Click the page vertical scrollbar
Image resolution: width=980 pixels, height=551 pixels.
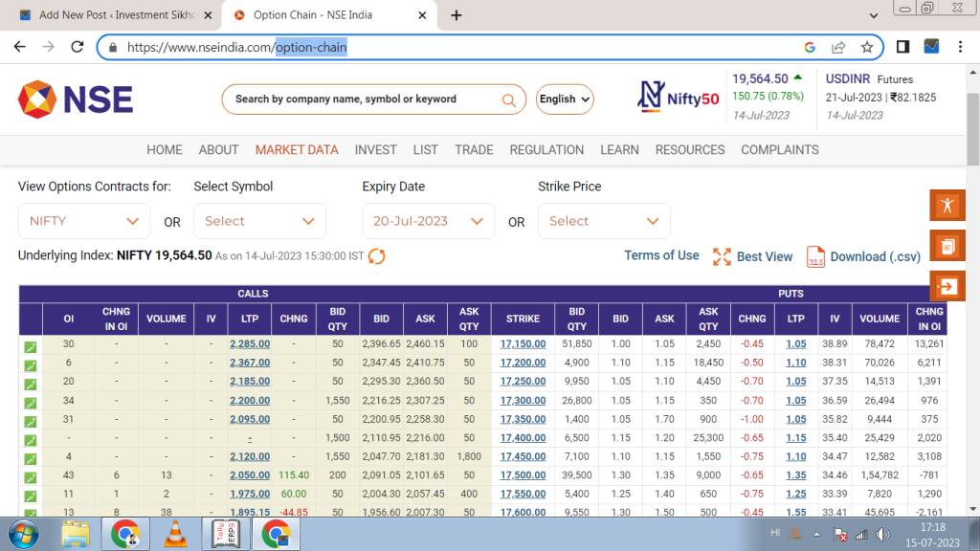(973, 129)
